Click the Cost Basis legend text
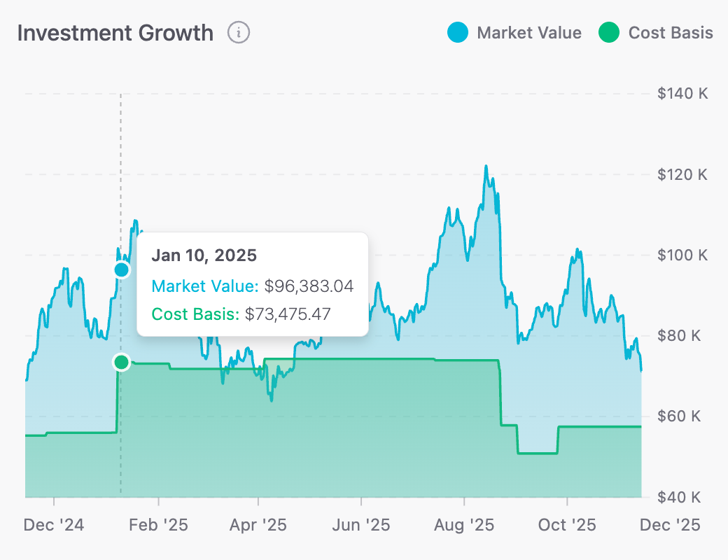This screenshot has height=560, width=728. tap(672, 32)
